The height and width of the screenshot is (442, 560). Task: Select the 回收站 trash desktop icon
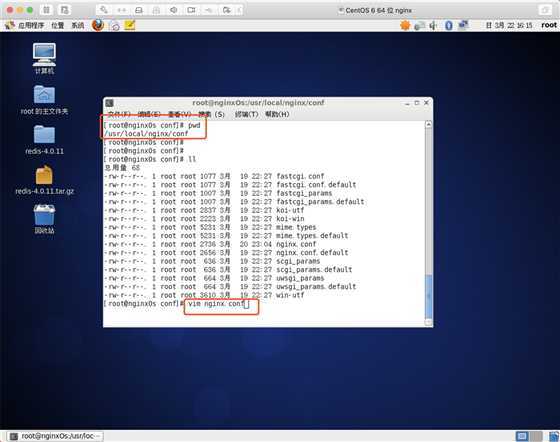tap(44, 219)
